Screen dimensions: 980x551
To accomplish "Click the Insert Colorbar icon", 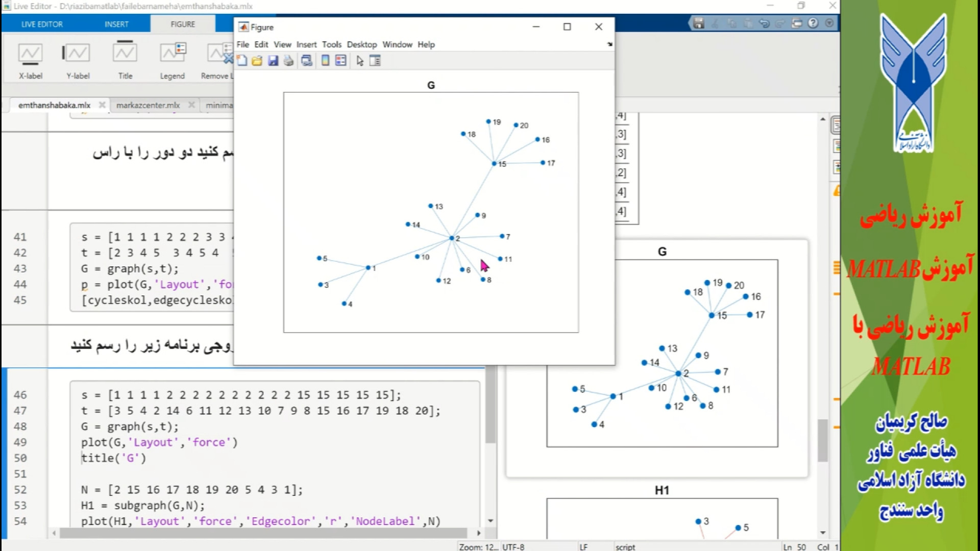I will [325, 61].
